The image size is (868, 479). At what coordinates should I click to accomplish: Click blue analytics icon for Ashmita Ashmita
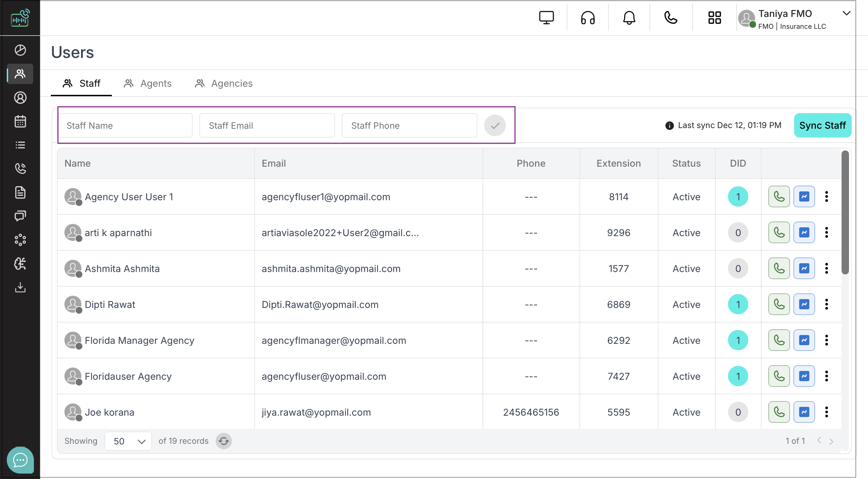point(804,268)
